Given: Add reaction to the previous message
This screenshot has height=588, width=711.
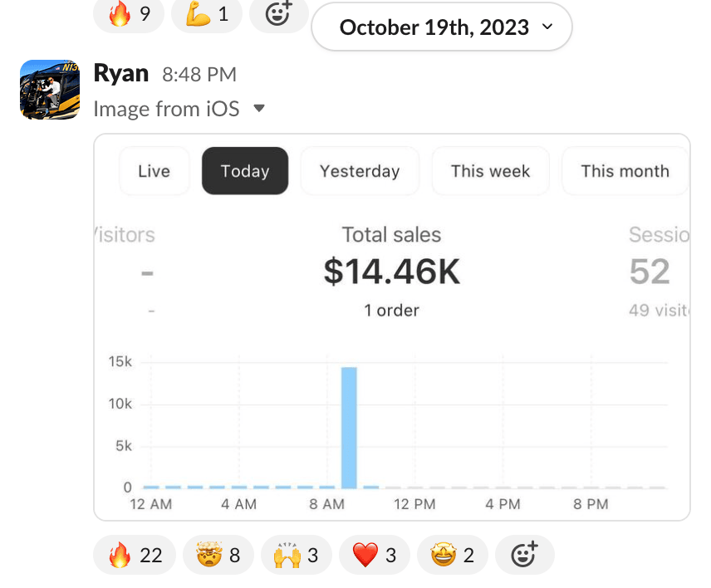Looking at the screenshot, I should click(278, 15).
